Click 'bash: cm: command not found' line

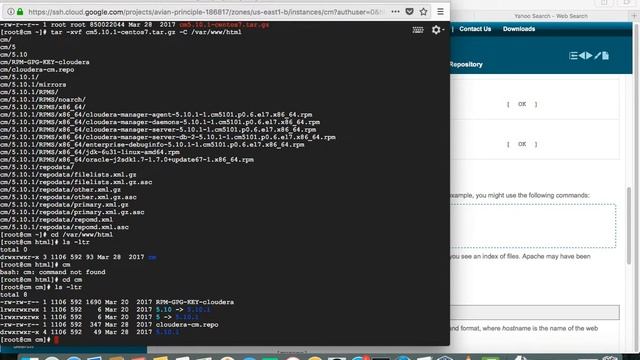coord(53,272)
